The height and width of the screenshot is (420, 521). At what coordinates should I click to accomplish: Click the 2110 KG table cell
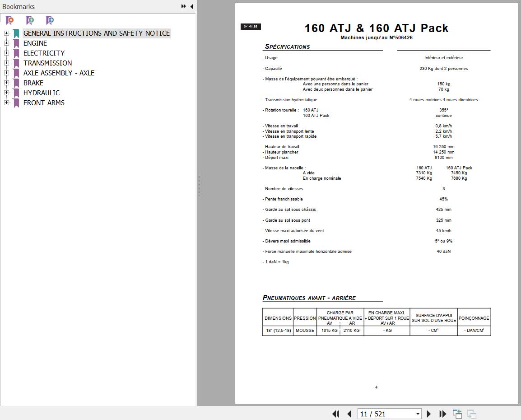click(352, 331)
